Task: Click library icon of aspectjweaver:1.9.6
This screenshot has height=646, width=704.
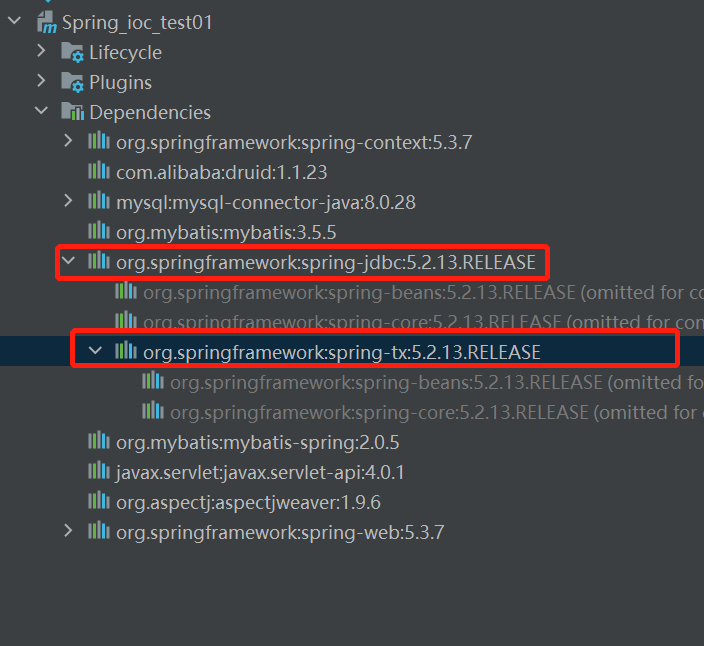Action: (x=99, y=501)
